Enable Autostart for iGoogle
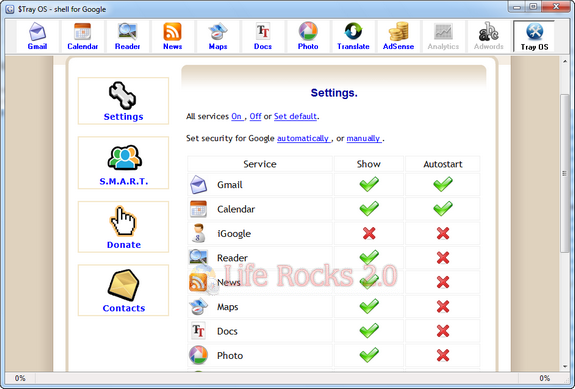The width and height of the screenshot is (575, 389). coord(443,233)
